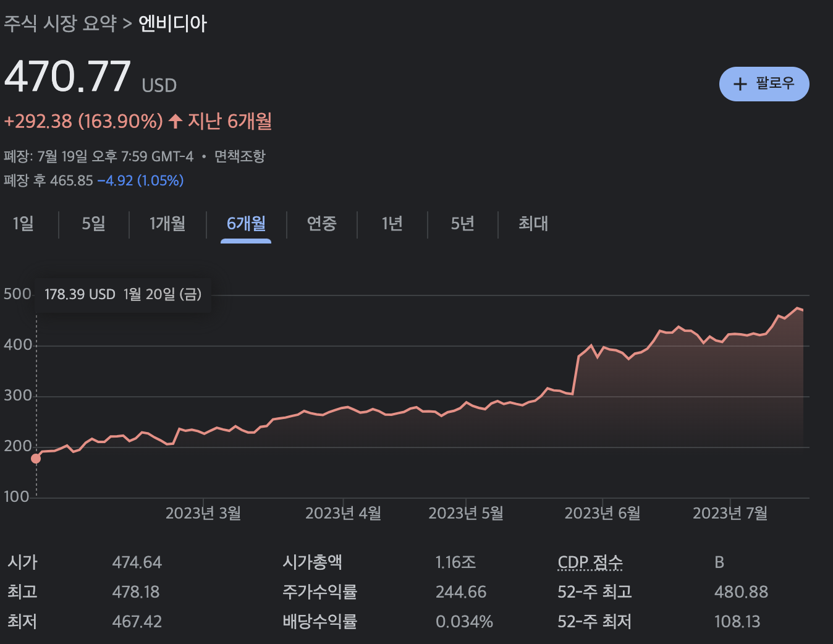Switch to the 연중 tab
The image size is (833, 644).
coord(322,223)
